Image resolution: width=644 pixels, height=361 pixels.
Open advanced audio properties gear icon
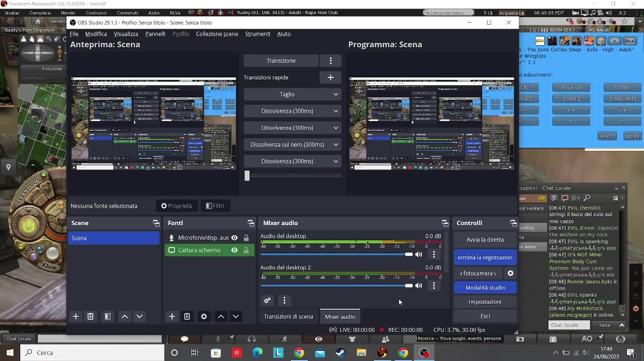pos(267,301)
